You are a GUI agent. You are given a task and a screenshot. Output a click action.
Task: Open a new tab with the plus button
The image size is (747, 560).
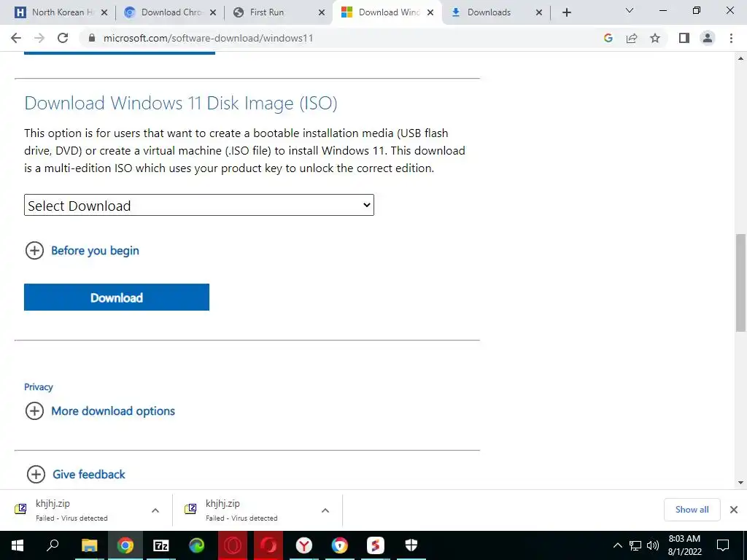[566, 12]
